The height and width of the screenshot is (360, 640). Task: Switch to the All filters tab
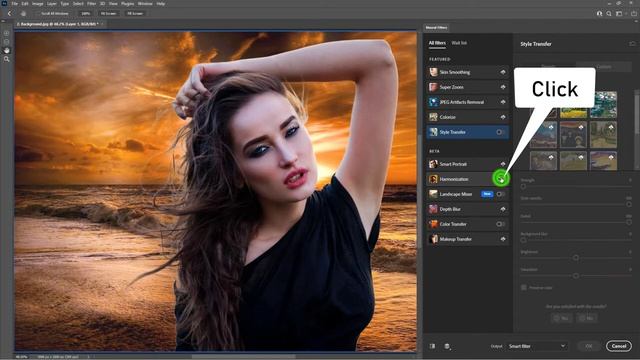[437, 43]
